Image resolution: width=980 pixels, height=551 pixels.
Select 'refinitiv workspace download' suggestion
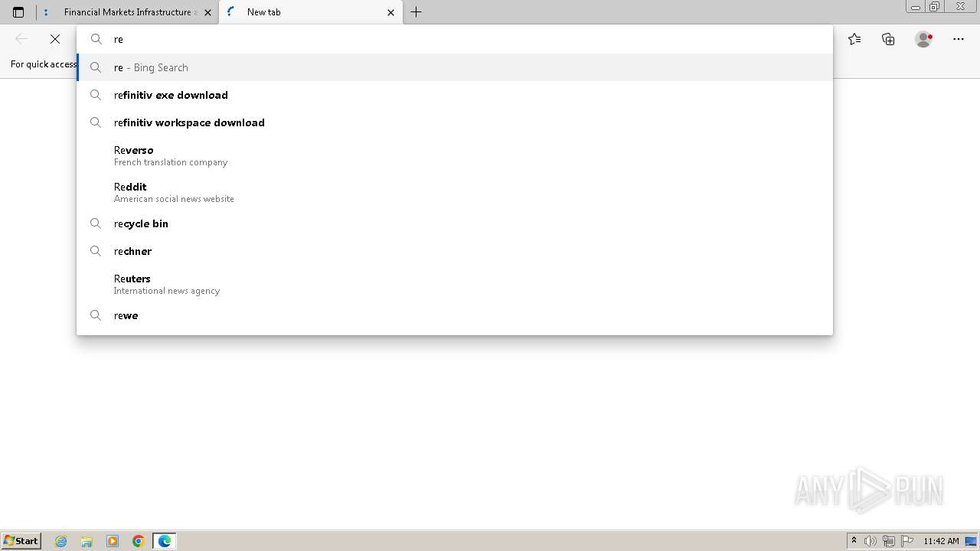coord(455,122)
